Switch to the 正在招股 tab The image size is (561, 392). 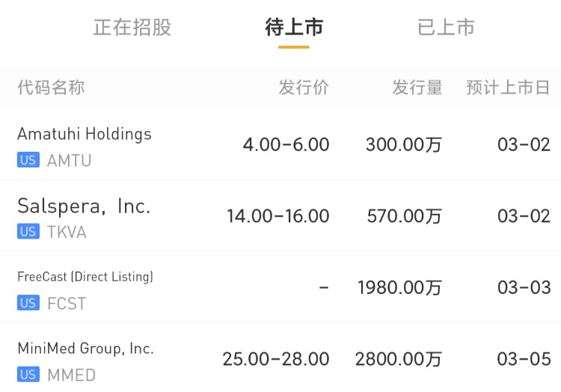pyautogui.click(x=132, y=28)
